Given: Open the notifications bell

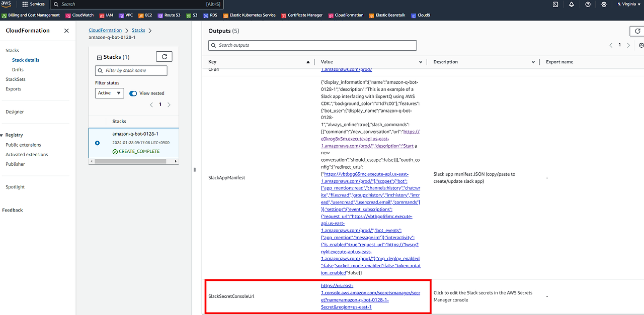Looking at the screenshot, I should pyautogui.click(x=572, y=4).
